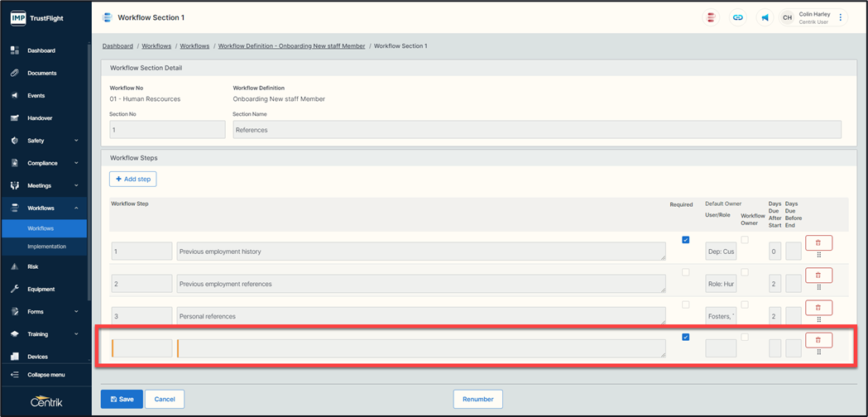This screenshot has width=868, height=417.
Task: Click trash icon for Personal references step
Action: pyautogui.click(x=818, y=308)
